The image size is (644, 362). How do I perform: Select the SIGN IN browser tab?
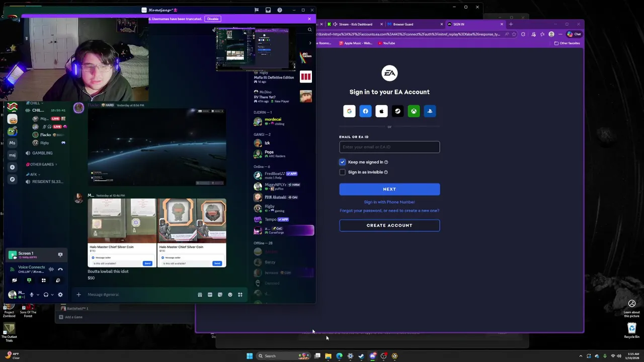(x=475, y=24)
